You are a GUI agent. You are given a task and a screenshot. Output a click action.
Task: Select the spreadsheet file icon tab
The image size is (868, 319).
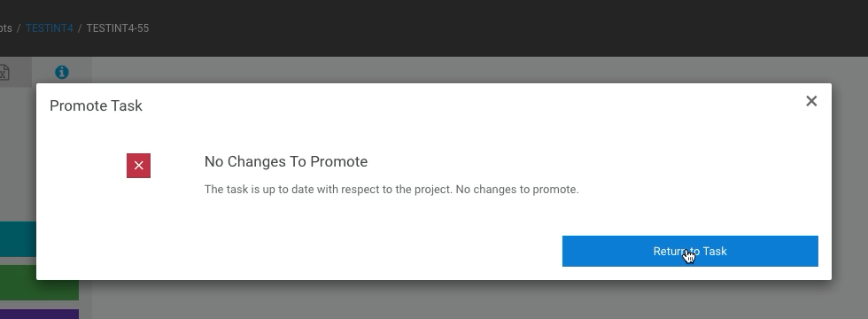click(x=4, y=72)
